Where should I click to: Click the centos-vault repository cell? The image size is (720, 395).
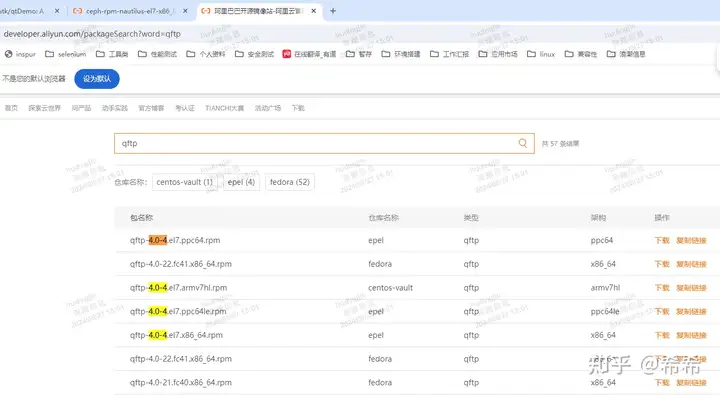tap(390, 288)
